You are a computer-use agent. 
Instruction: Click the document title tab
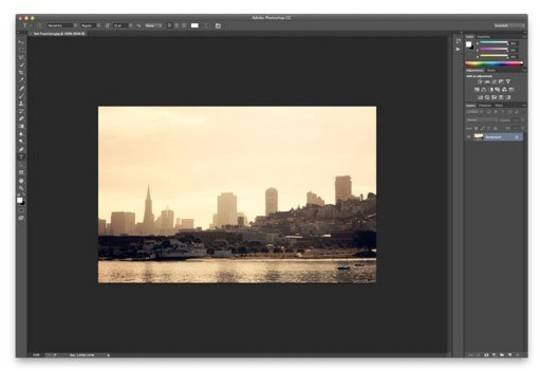[x=58, y=34]
